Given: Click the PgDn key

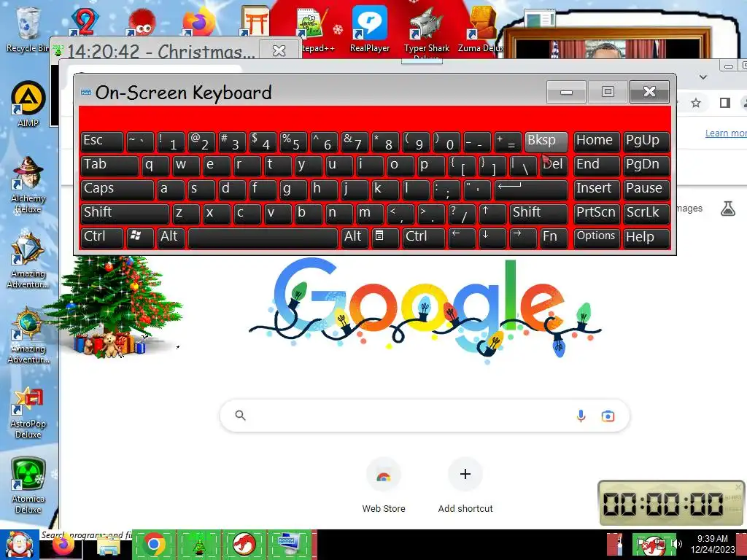Looking at the screenshot, I should coord(646,166).
